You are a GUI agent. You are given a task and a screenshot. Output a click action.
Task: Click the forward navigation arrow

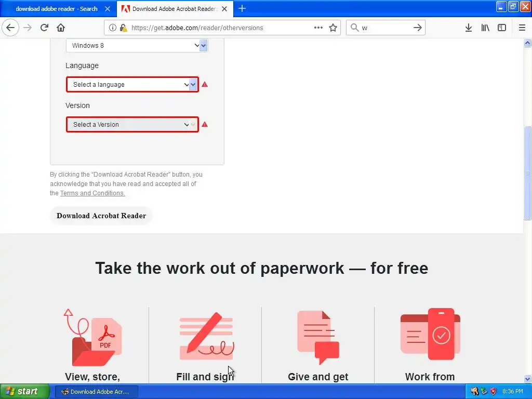coord(28,28)
